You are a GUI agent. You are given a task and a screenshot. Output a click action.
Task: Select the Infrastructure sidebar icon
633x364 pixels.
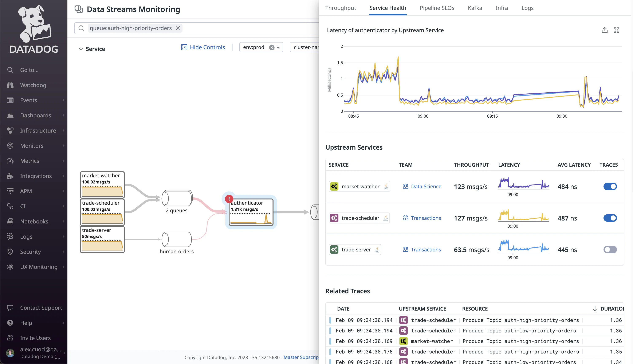[10, 130]
